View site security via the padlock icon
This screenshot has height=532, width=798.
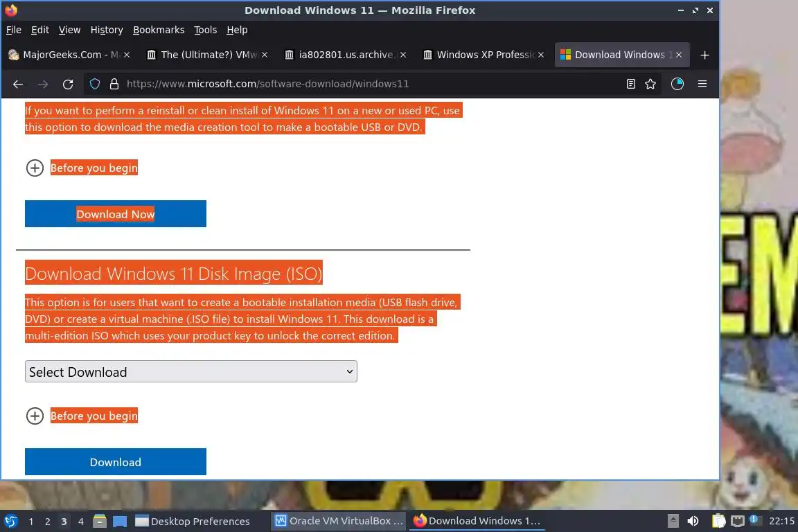click(x=114, y=84)
